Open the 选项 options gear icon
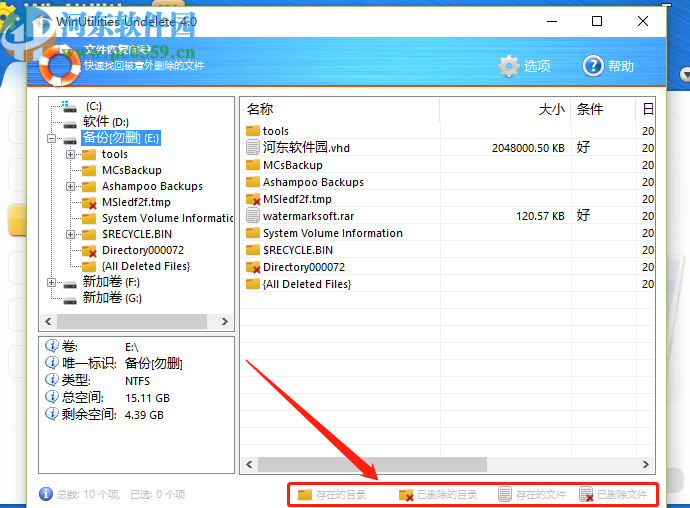 pyautogui.click(x=509, y=66)
